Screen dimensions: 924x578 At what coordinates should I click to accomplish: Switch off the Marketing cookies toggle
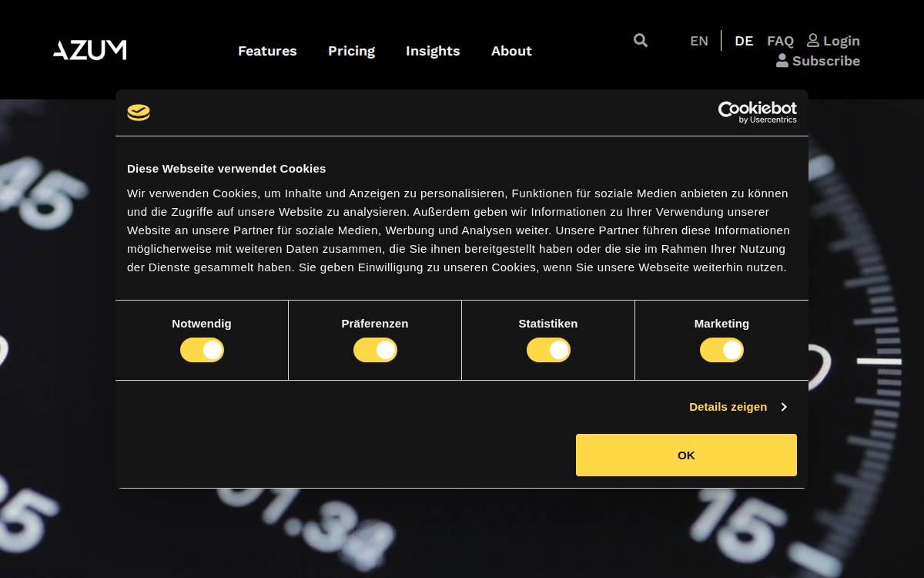coord(721,350)
